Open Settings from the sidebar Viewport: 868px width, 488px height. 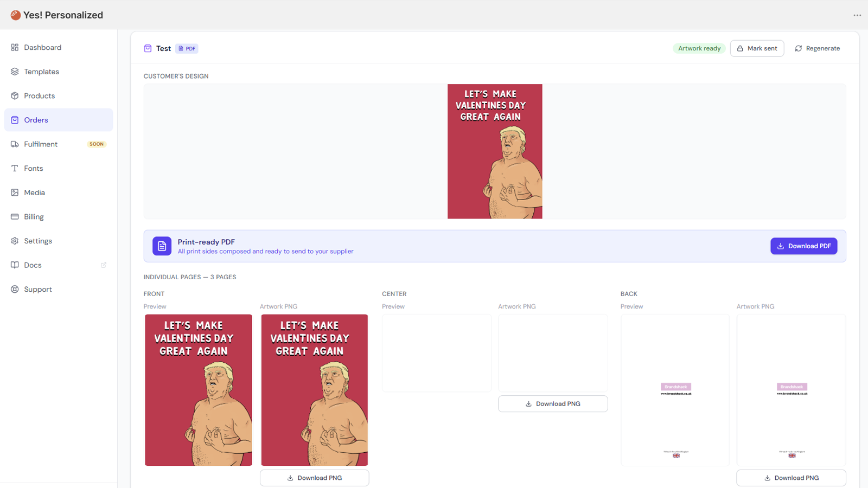tap(59, 241)
